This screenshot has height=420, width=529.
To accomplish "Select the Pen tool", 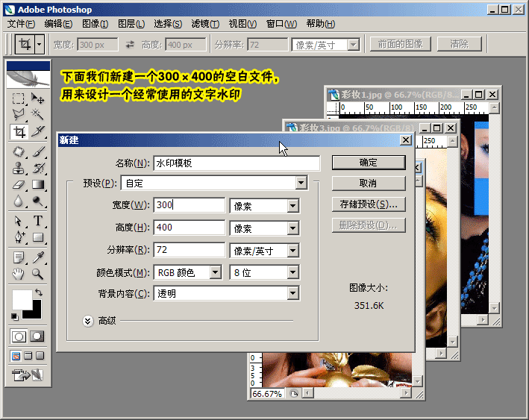I will 18,237.
